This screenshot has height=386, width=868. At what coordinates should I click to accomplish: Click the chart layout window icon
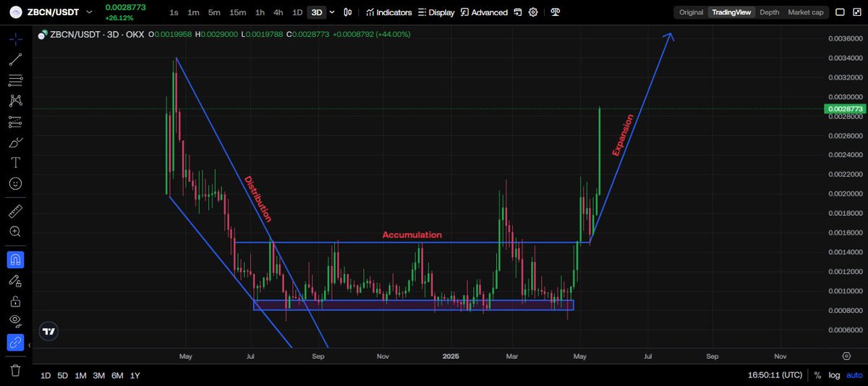pyautogui.click(x=839, y=12)
